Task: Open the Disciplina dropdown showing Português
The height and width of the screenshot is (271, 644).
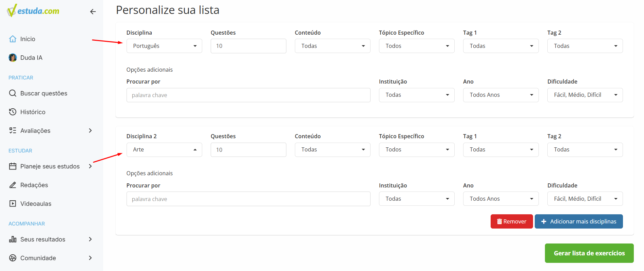Action: click(x=164, y=46)
